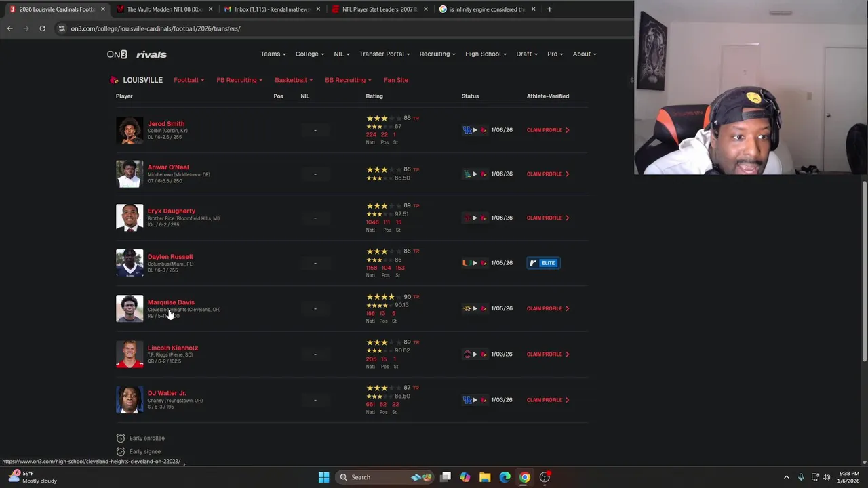868x488 pixels.
Task: Click the Louisville Cardinals logo icon
Action: (114, 80)
